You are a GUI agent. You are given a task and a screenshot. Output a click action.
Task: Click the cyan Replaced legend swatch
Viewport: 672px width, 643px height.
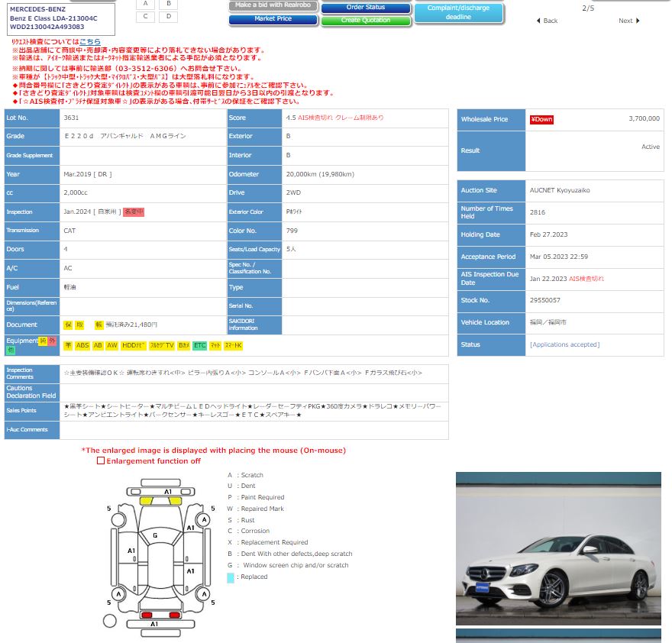point(231,577)
